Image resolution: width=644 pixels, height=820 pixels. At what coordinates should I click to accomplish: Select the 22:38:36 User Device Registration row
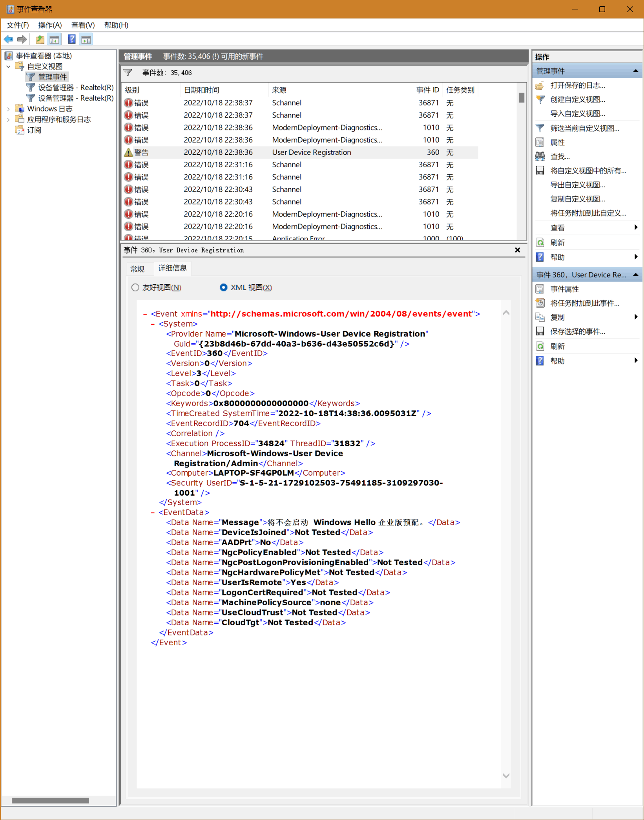pyautogui.click(x=300, y=152)
